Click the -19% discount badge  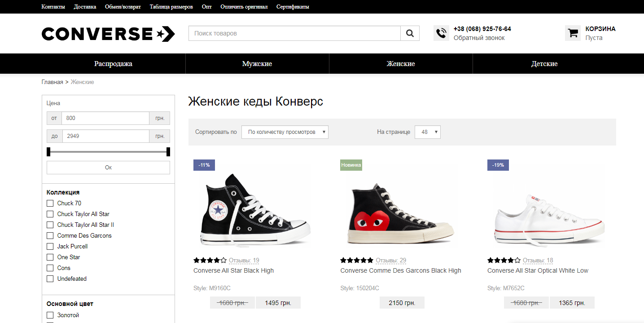(x=498, y=165)
